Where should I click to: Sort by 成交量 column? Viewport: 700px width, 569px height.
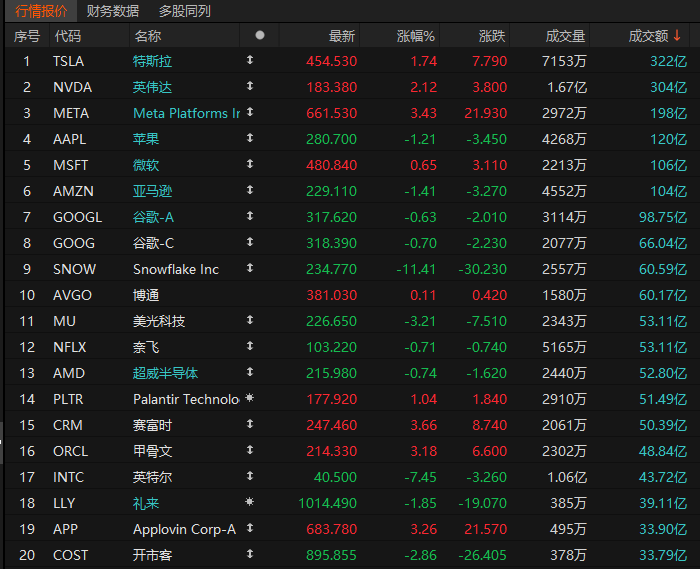(x=565, y=36)
